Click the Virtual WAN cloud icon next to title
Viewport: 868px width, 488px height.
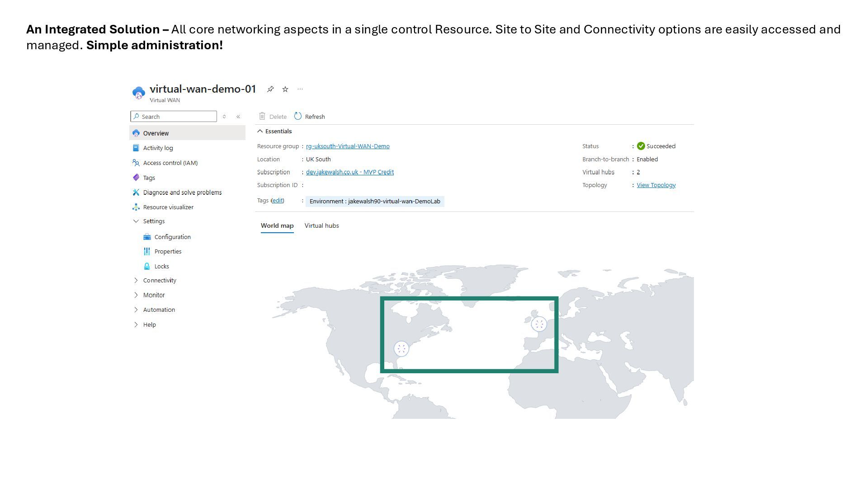[138, 93]
